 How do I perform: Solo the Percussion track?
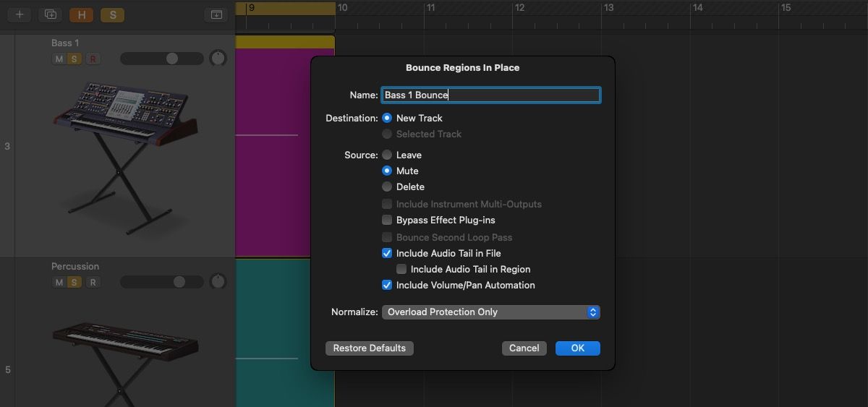tap(75, 283)
